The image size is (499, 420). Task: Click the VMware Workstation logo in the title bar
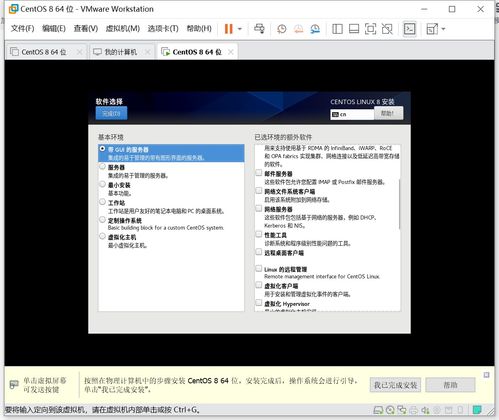click(13, 9)
